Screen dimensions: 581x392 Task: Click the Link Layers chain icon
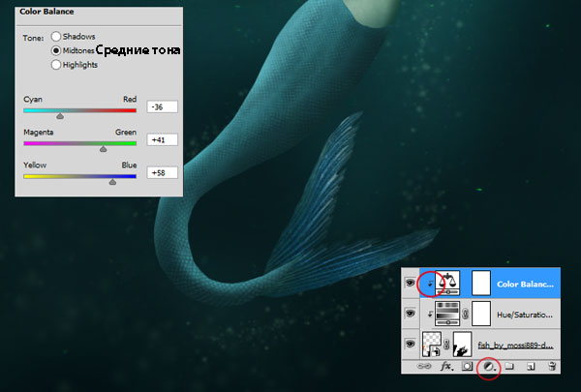424,366
